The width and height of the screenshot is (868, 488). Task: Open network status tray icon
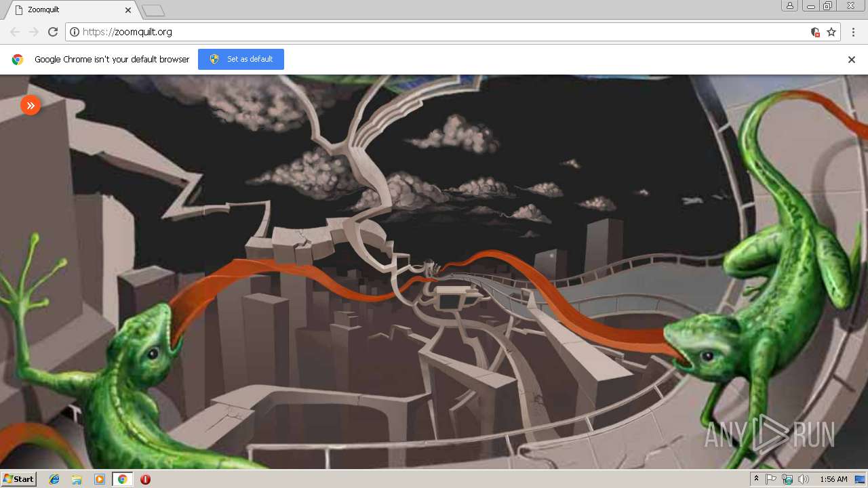(787, 479)
